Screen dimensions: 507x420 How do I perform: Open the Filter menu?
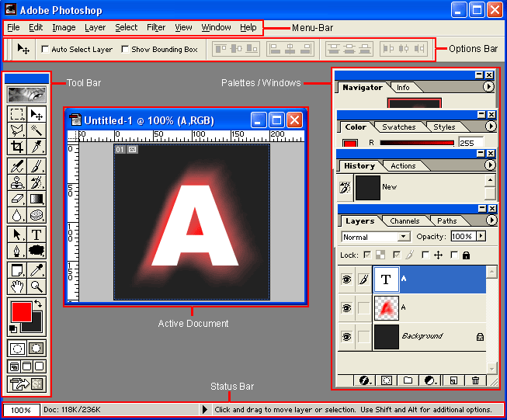pyautogui.click(x=156, y=27)
